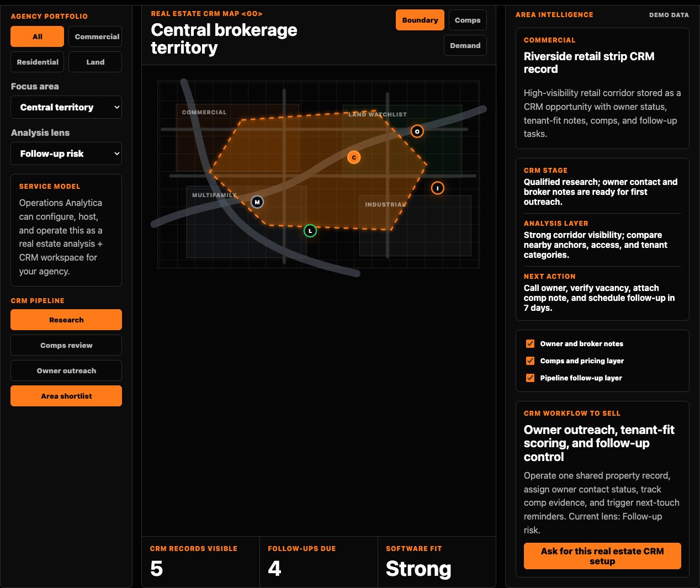700x588 pixels.
Task: Click the LAND WATCHLIST zone label
Action: (378, 114)
